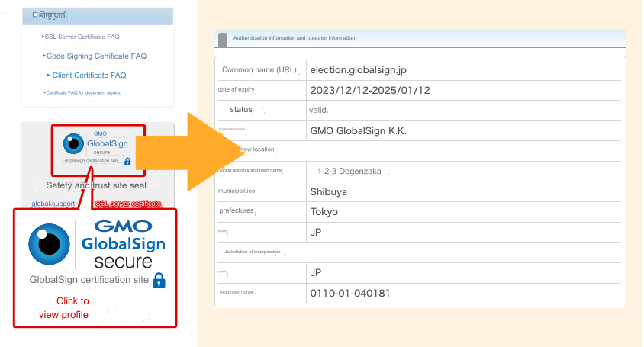Click the date of expiry label
The width and height of the screenshot is (644, 347).
(237, 89)
